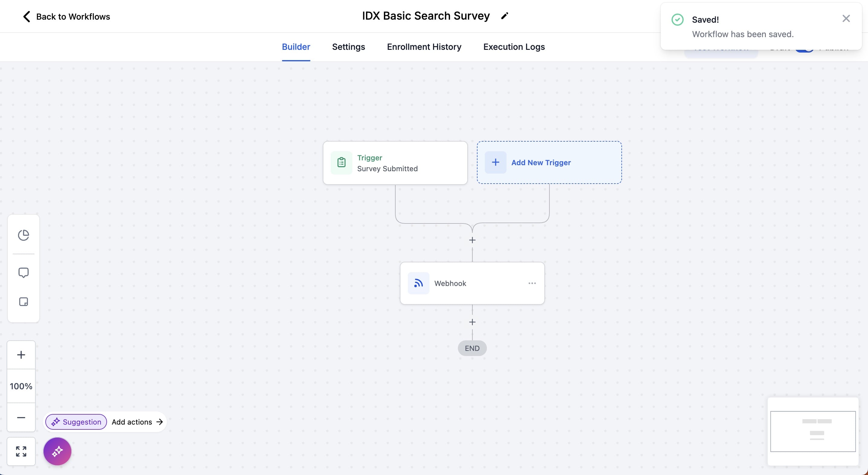This screenshot has width=868, height=475.
Task: Zoom in with the plus button
Action: coord(21,355)
